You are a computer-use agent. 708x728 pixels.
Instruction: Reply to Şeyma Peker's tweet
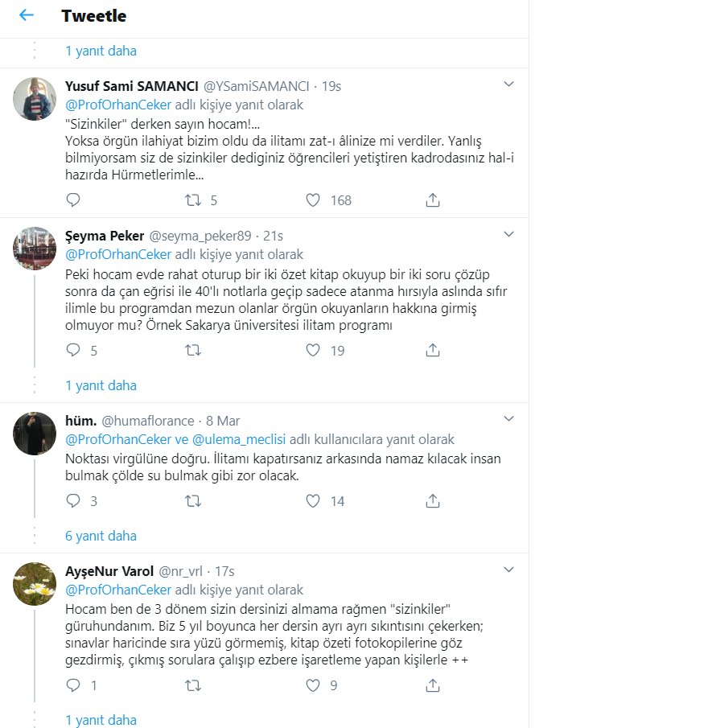point(73,350)
